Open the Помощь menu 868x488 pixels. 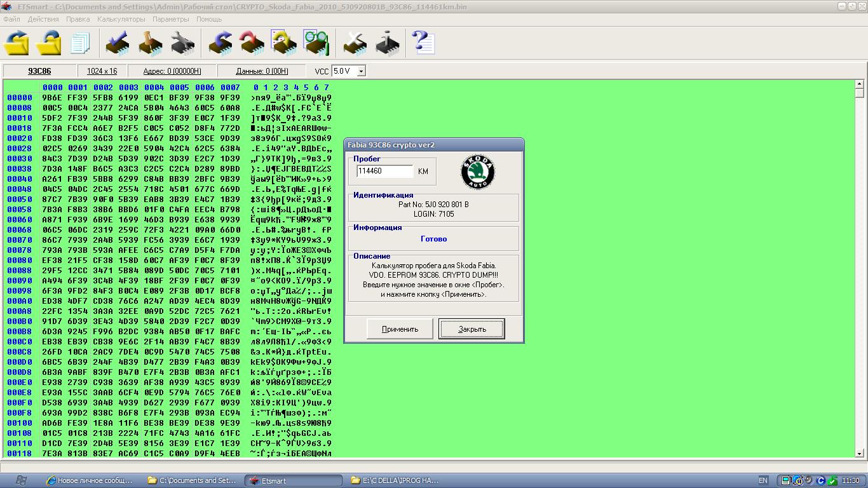[209, 19]
